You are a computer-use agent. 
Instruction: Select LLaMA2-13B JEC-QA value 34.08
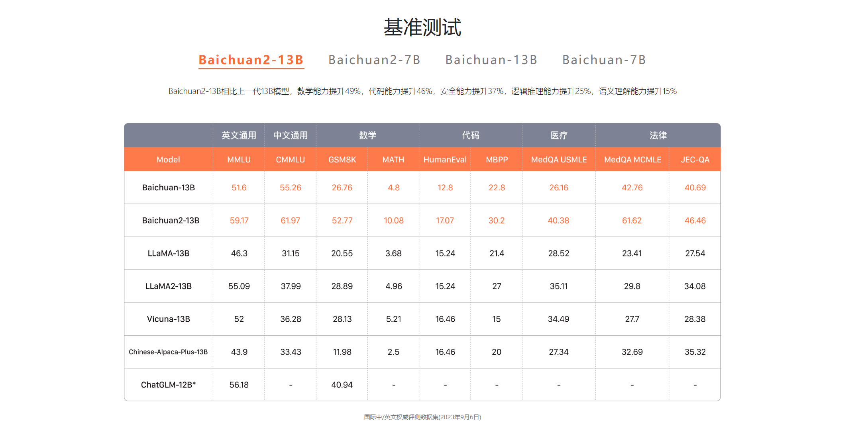point(695,286)
